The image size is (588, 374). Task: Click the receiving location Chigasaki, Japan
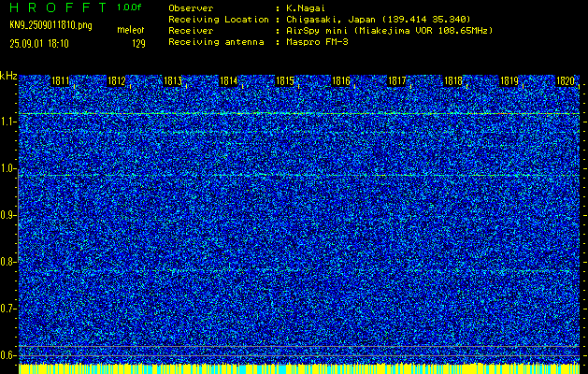[331, 20]
